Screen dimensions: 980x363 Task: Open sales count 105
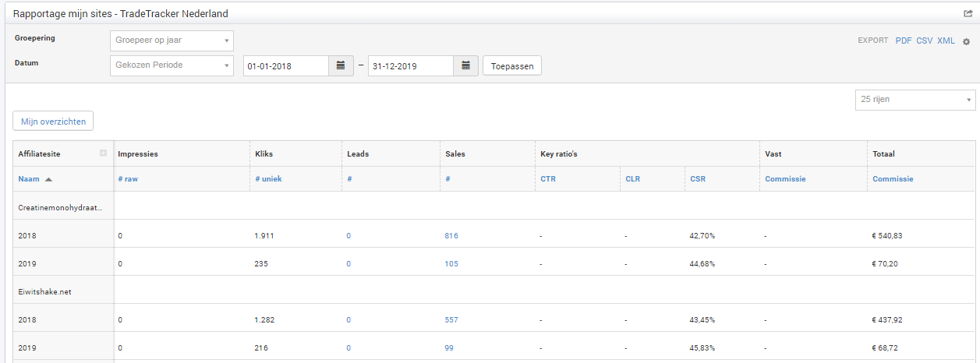[451, 263]
